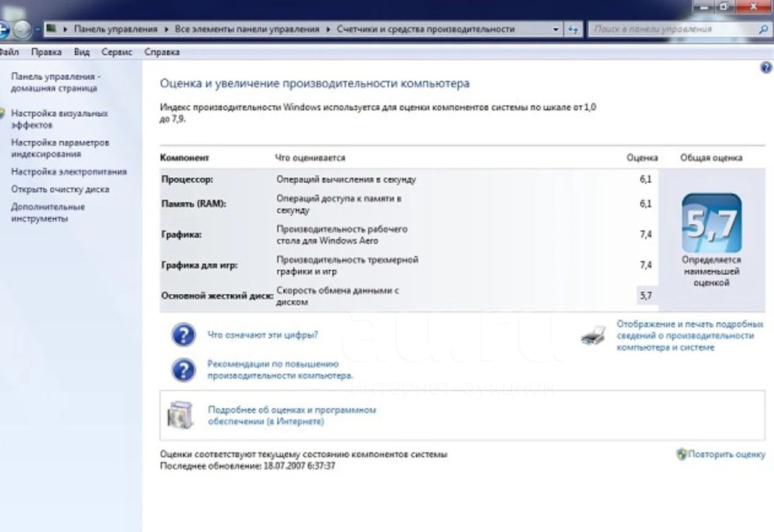Open 'Дополнительные инструменты' link
Viewport: 774px width, 532px height.
48,213
